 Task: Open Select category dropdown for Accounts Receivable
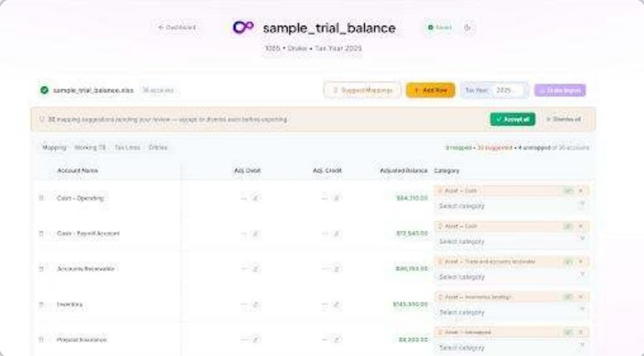pos(512,276)
